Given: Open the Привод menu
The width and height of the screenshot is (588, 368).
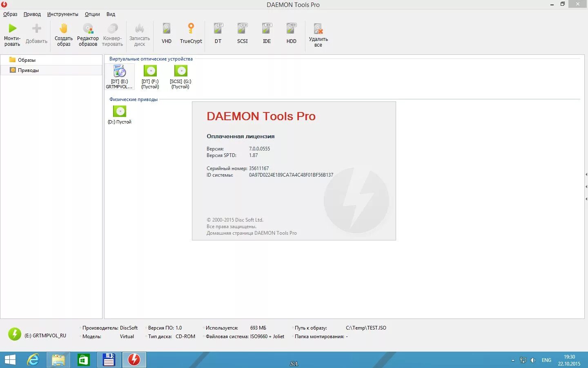Looking at the screenshot, I should tap(32, 14).
